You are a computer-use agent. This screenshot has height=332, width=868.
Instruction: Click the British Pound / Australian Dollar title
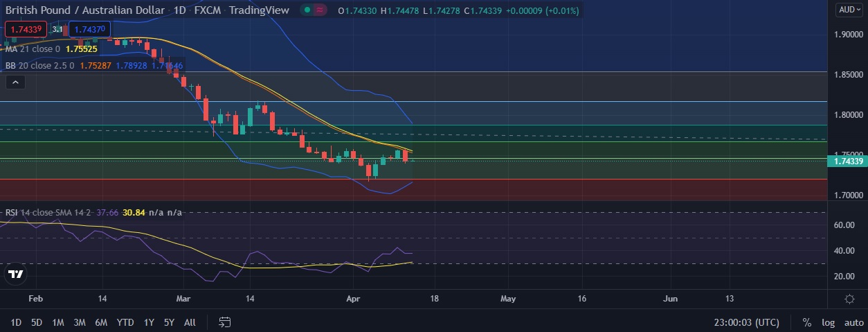coord(85,10)
